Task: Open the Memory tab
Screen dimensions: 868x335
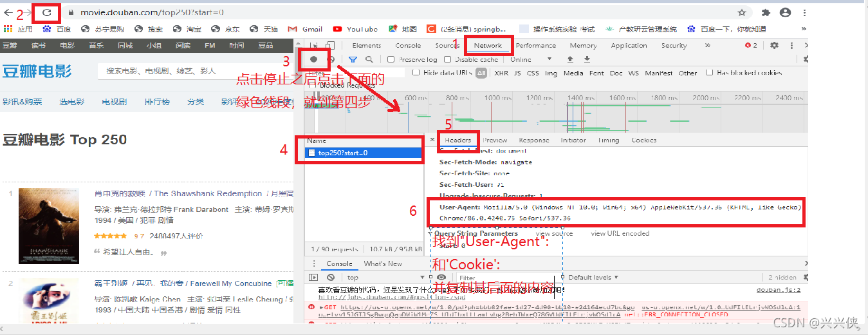Action: [583, 46]
